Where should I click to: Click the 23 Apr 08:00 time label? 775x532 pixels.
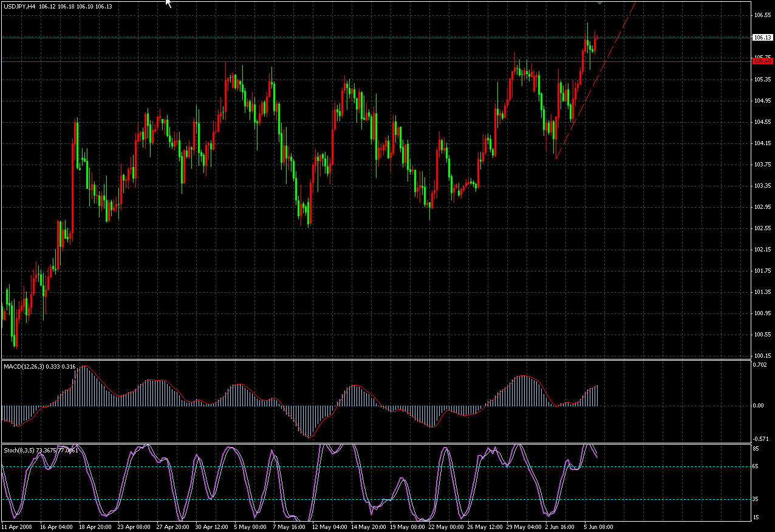134,527
